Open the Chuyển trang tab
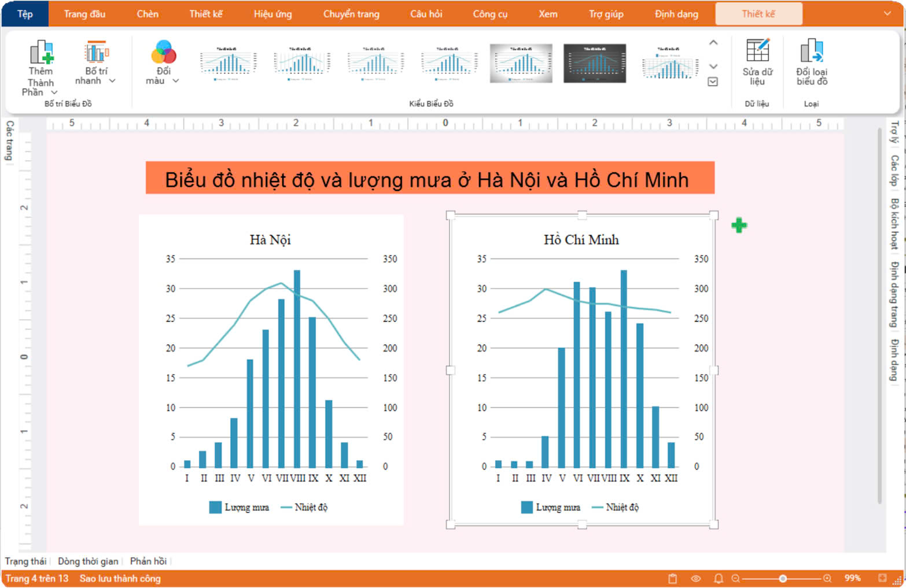This screenshot has width=906, height=588. pos(351,14)
